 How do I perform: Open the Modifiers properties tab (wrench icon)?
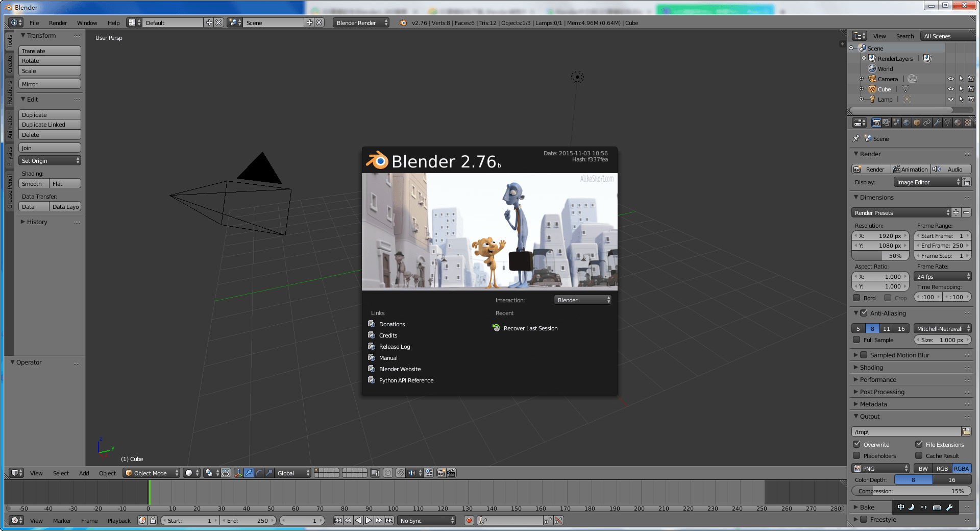[937, 123]
